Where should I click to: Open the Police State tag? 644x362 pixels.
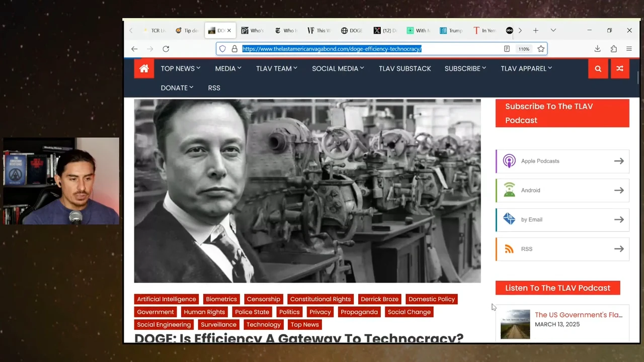(252, 312)
